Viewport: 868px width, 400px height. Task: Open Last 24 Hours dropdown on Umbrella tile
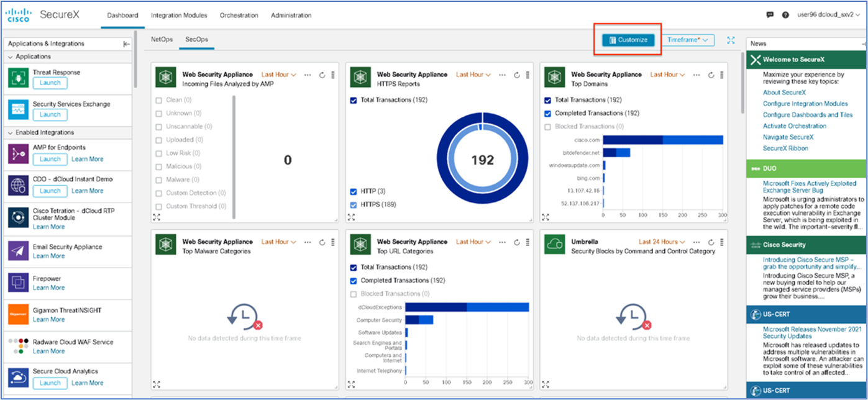coord(662,242)
